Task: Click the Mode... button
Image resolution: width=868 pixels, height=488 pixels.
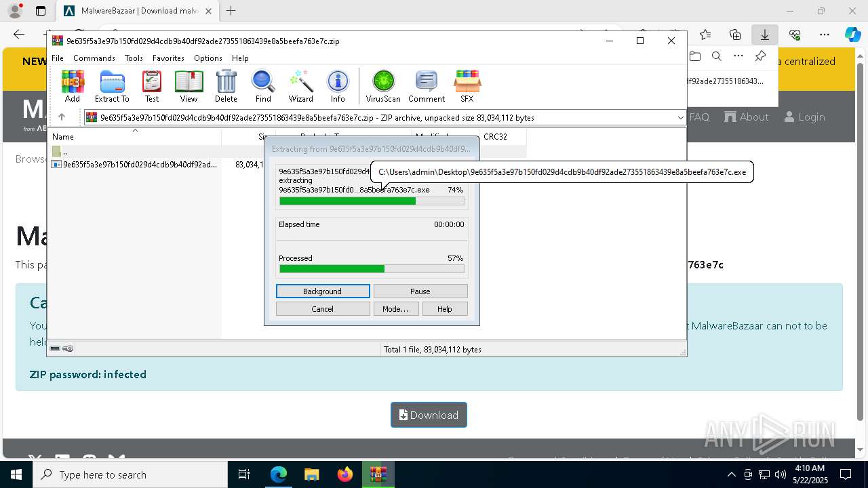Action: [x=395, y=309]
